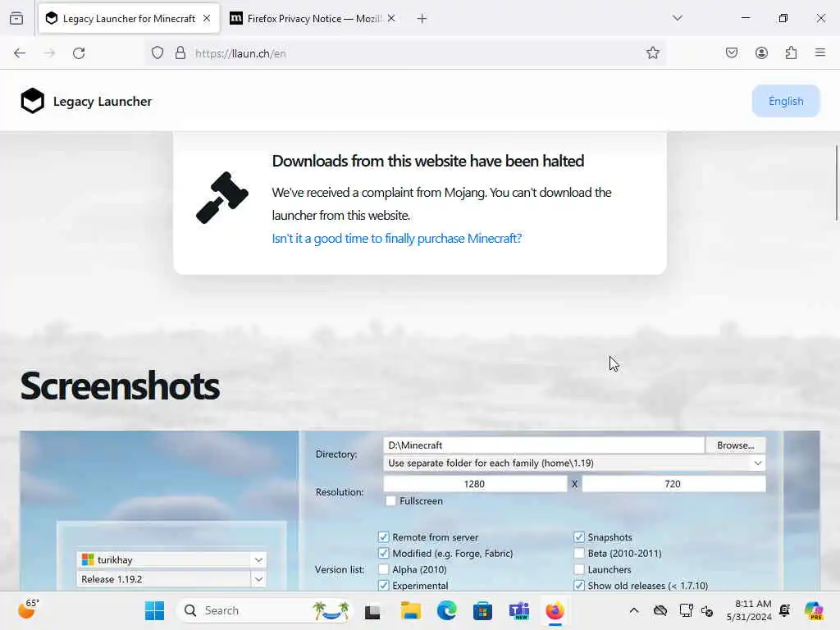840x630 pixels.
Task: Open Save to Pocket icon
Action: (x=731, y=52)
